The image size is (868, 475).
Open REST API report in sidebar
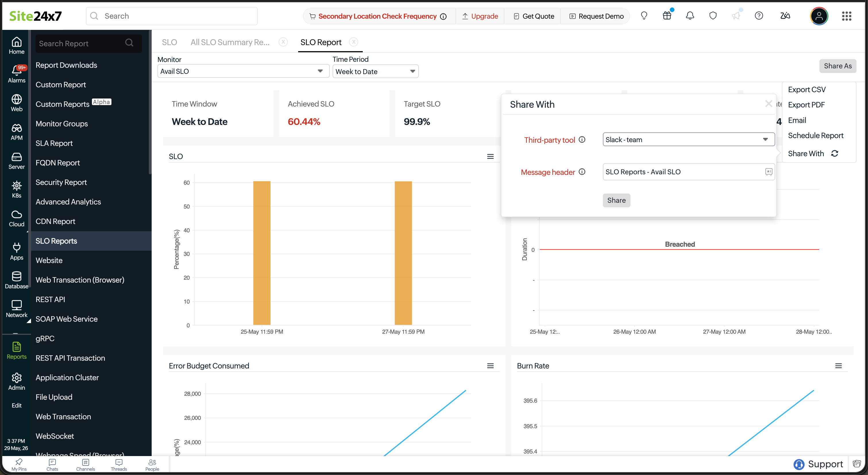(50, 300)
